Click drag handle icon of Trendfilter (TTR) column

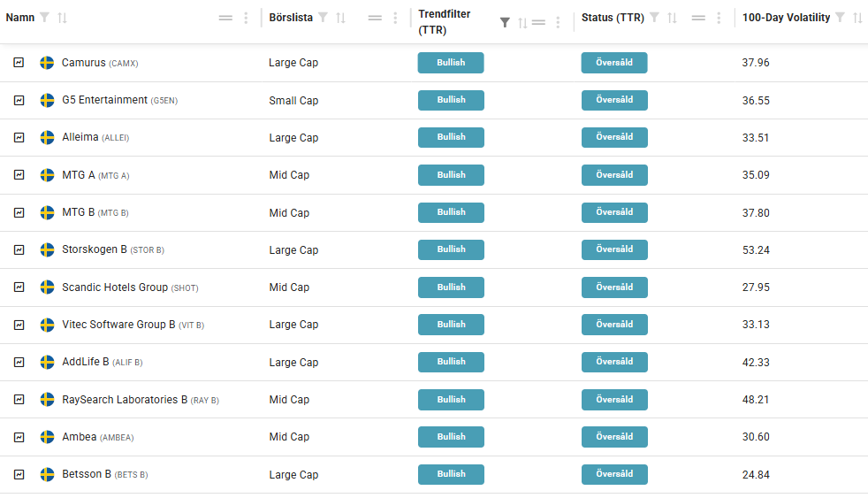(x=538, y=23)
